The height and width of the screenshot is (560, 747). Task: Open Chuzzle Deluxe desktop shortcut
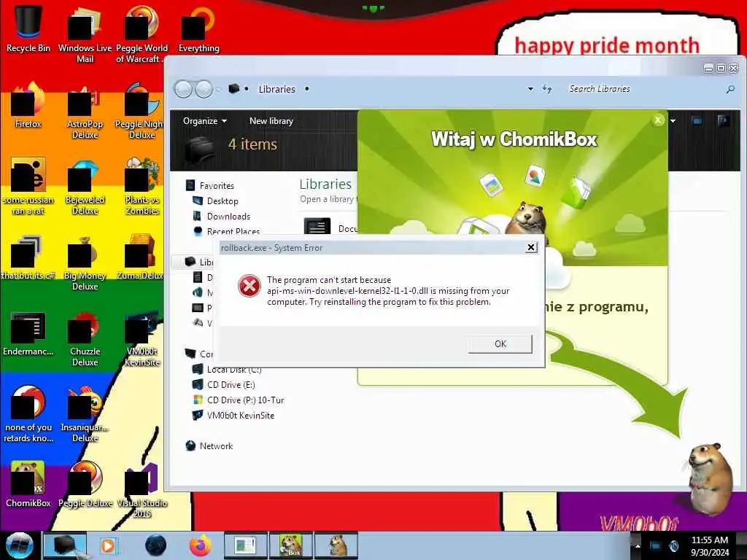click(x=85, y=338)
